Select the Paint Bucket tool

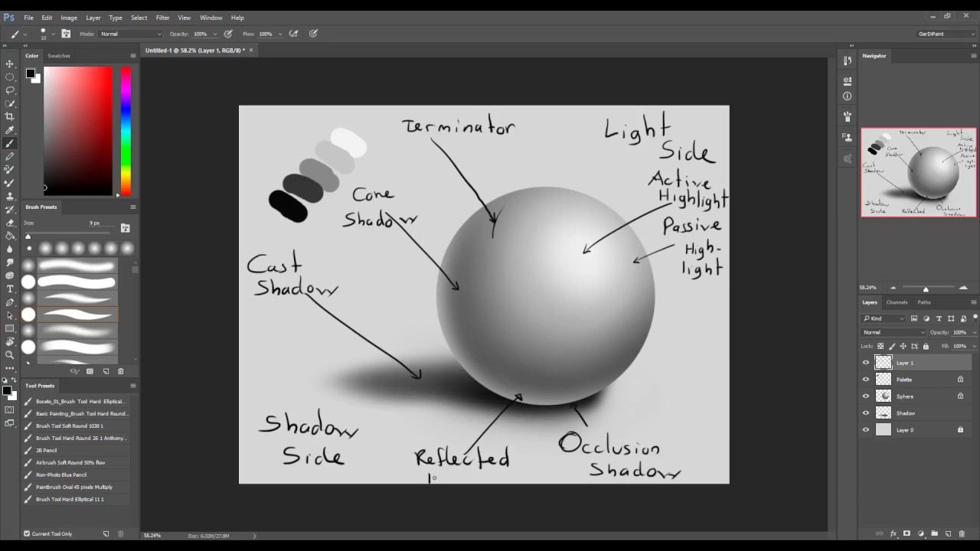(10, 236)
